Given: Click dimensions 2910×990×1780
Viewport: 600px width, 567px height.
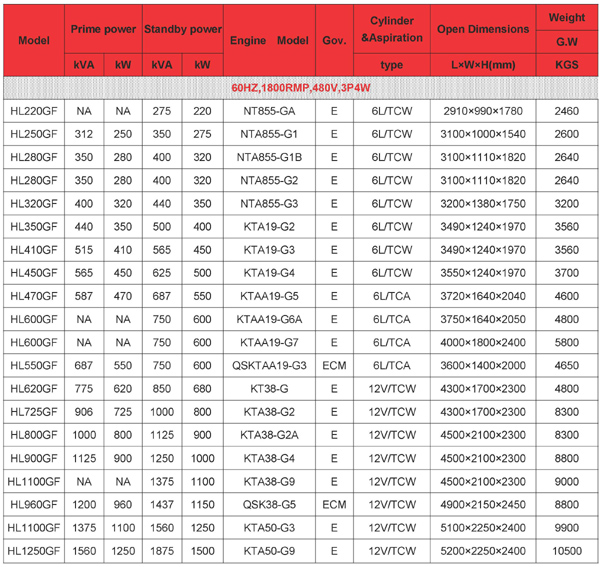Looking at the screenshot, I should click(x=483, y=111).
